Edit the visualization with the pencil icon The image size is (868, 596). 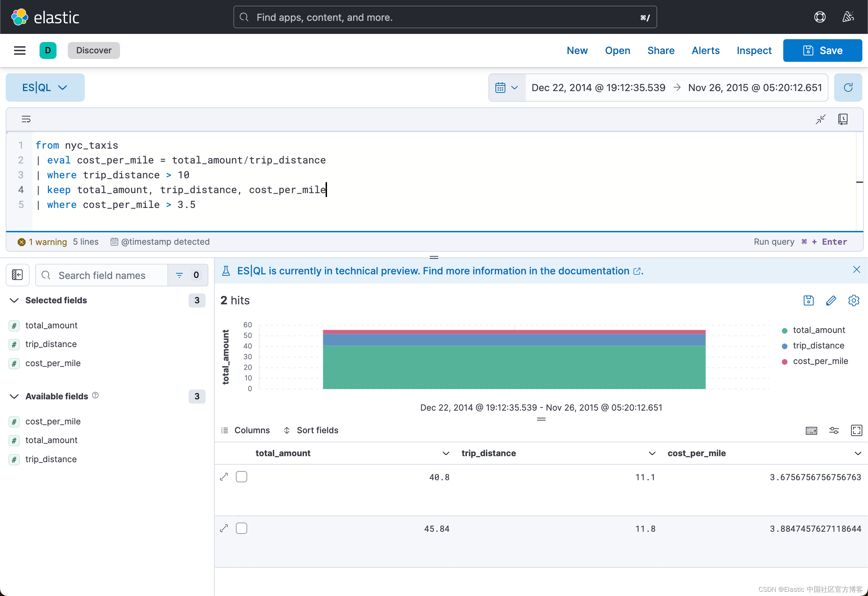(831, 300)
